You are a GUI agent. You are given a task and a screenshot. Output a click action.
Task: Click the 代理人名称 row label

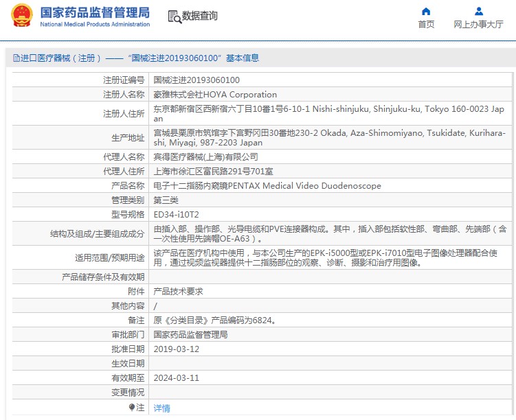click(x=124, y=157)
